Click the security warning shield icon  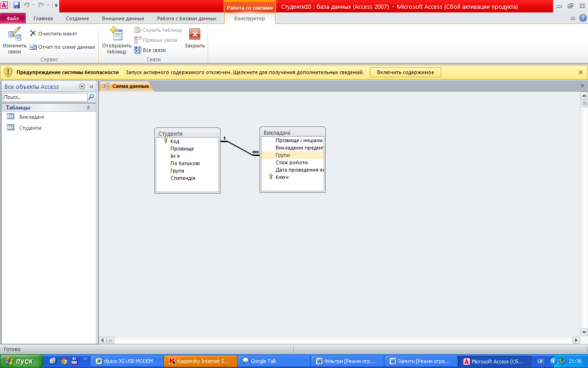click(x=8, y=72)
